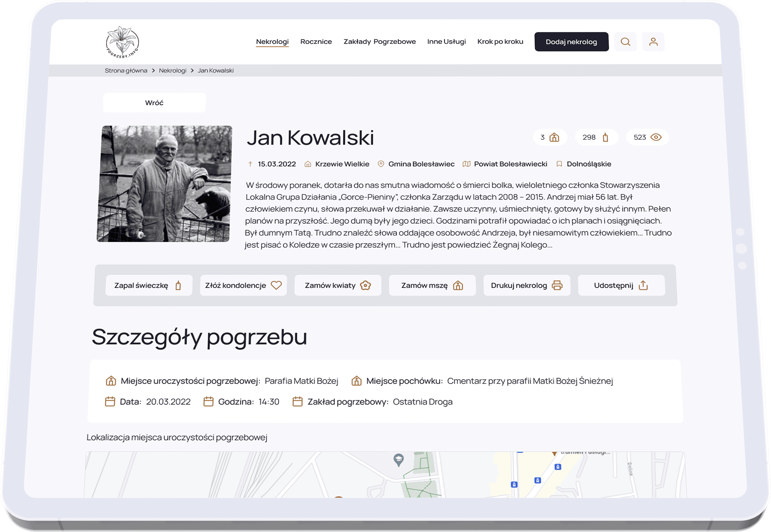This screenshot has width=771, height=532.
Task: Share using Udostępnij button
Action: pos(621,285)
